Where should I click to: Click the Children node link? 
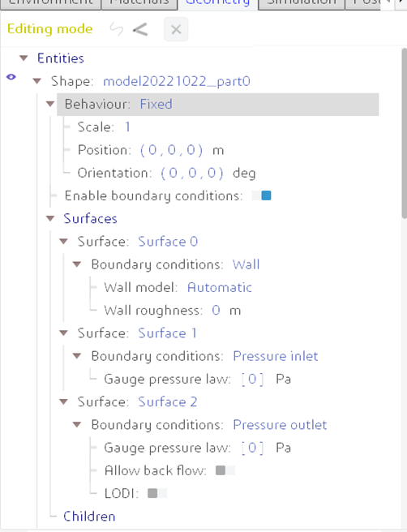point(89,517)
